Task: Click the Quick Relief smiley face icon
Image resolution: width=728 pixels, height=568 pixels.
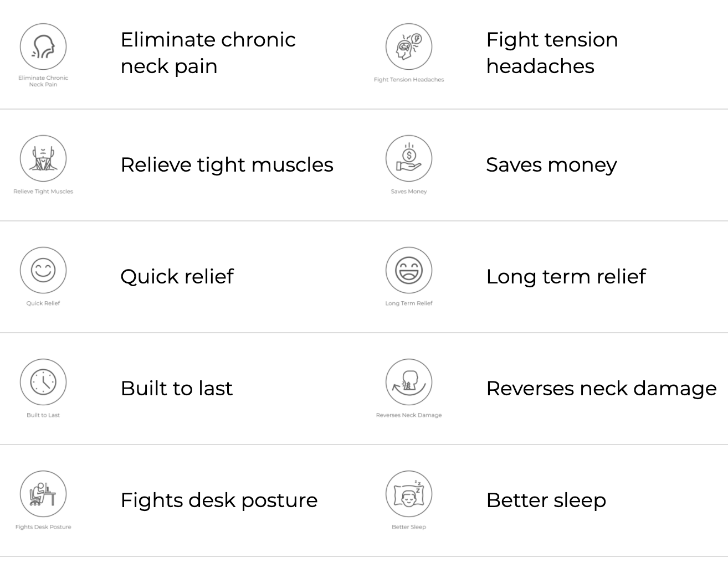Action: [x=43, y=270]
